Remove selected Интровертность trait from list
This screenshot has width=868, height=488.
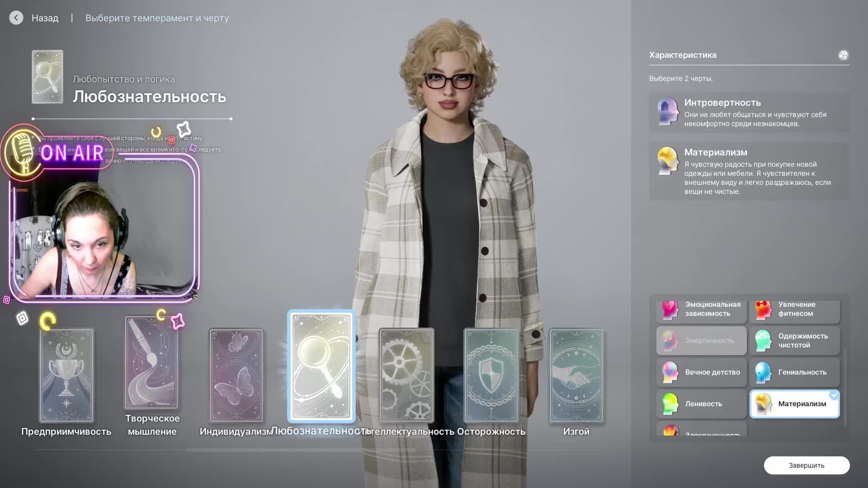coord(749,113)
